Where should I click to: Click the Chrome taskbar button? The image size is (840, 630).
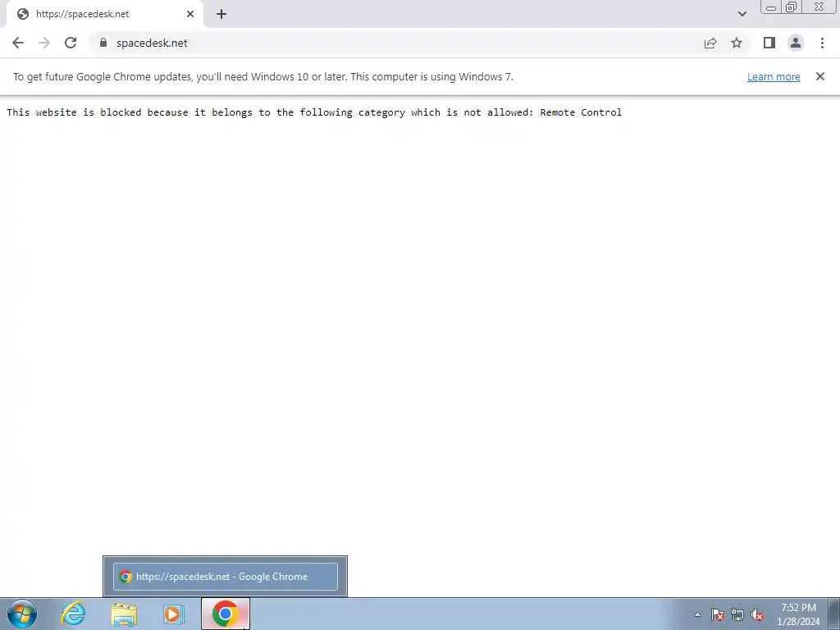coord(226,614)
